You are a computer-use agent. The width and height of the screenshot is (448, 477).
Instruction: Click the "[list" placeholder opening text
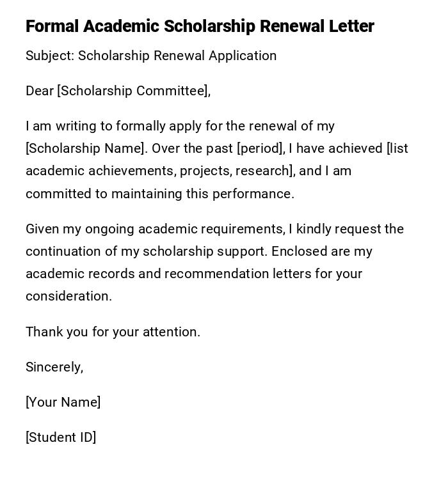coord(397,148)
